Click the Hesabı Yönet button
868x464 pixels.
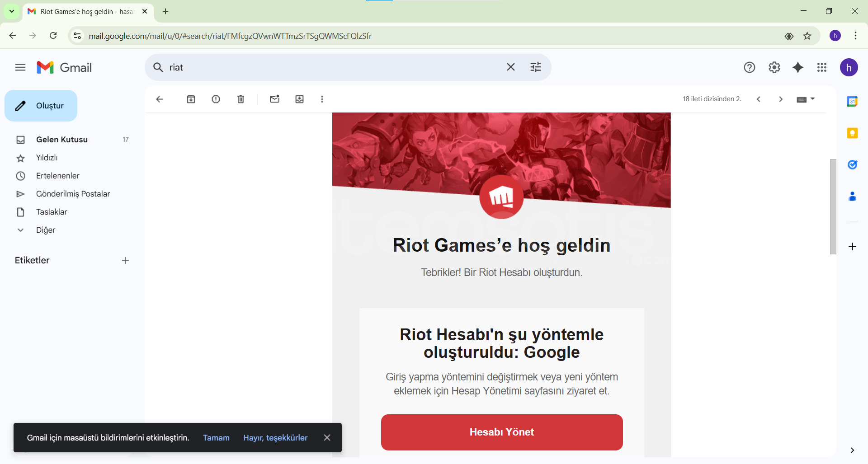(x=502, y=432)
